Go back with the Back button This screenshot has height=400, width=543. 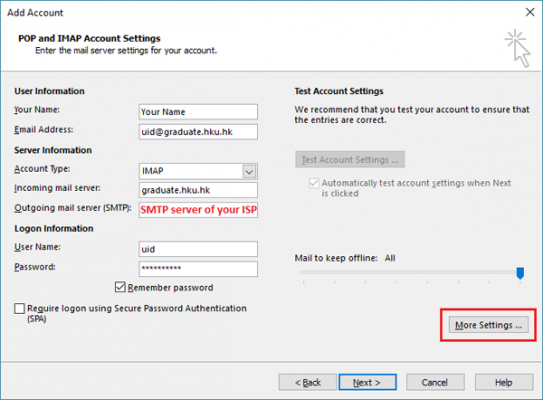tap(308, 382)
